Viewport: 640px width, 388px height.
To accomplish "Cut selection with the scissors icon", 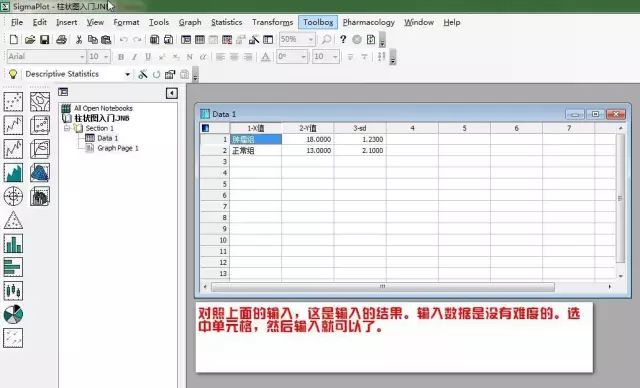I will click(x=79, y=40).
